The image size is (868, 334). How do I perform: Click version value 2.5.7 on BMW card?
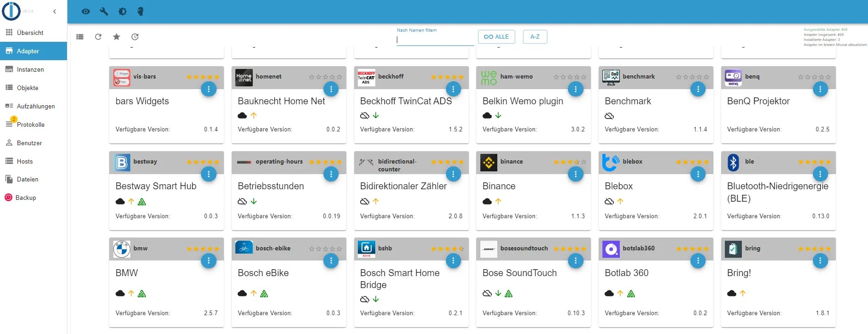coord(211,313)
